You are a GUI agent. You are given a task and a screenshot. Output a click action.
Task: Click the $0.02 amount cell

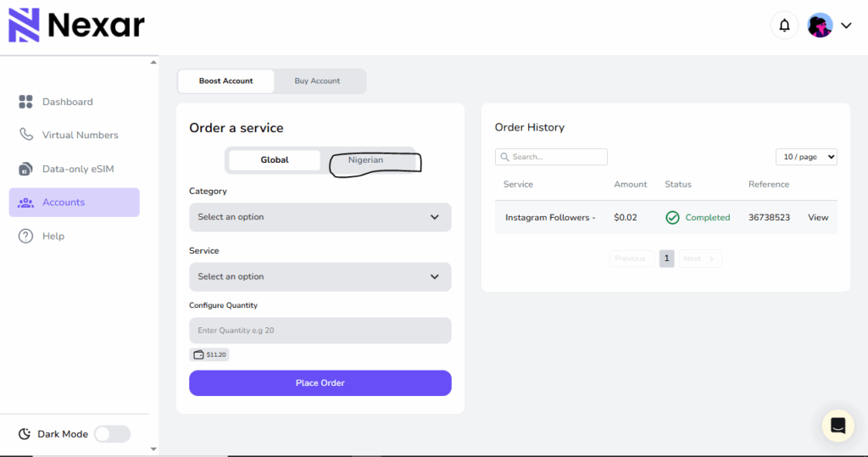pos(625,218)
